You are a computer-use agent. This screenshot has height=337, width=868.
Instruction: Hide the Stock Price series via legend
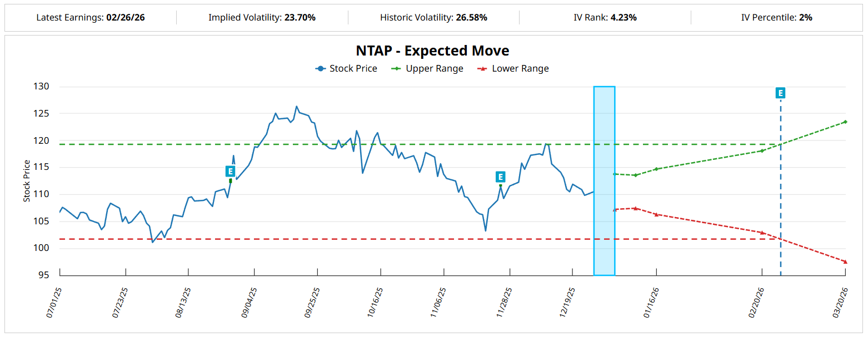pyautogui.click(x=346, y=69)
